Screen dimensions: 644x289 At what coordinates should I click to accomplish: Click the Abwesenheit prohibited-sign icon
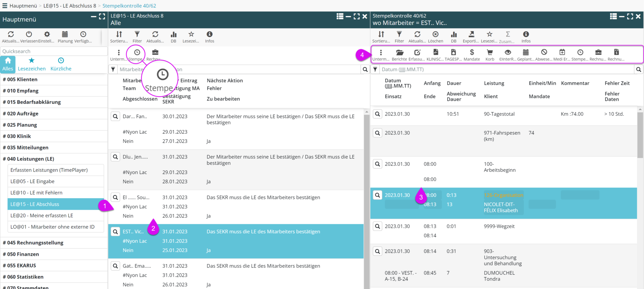tap(544, 55)
